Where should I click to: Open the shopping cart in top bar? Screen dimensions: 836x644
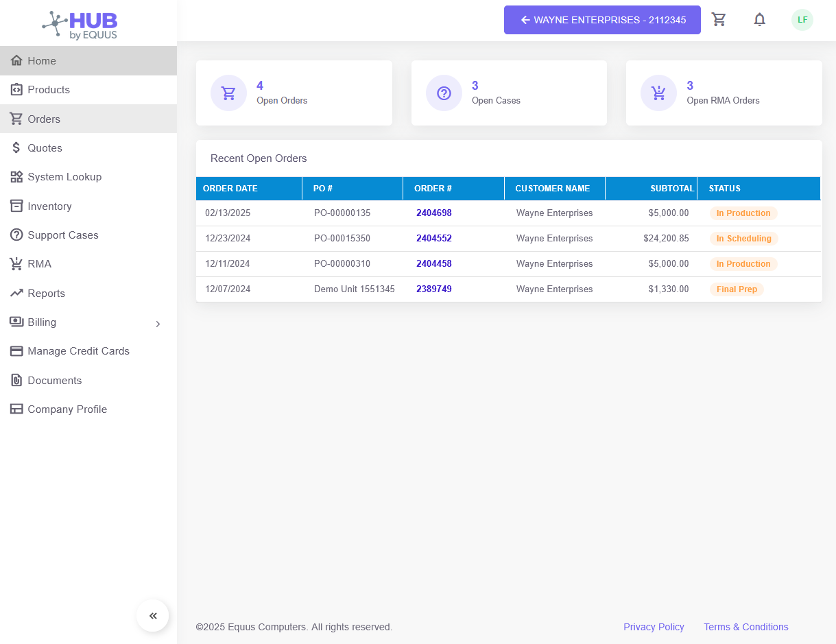719,19
